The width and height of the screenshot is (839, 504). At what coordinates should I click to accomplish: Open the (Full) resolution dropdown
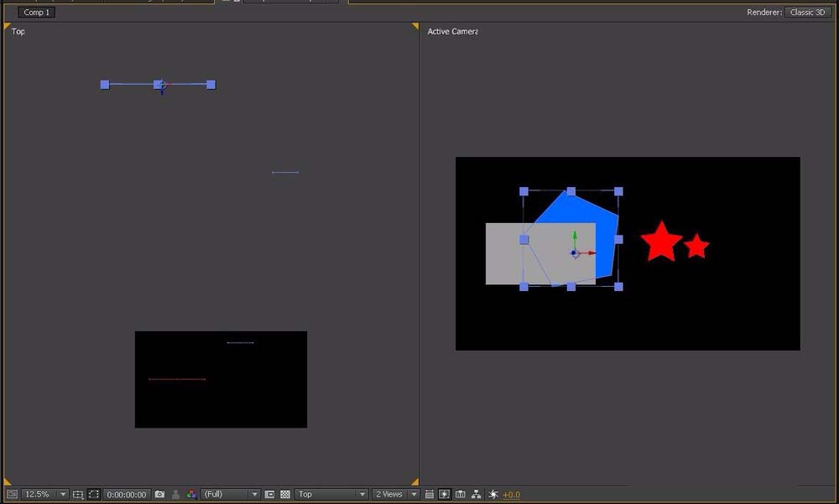(230, 495)
